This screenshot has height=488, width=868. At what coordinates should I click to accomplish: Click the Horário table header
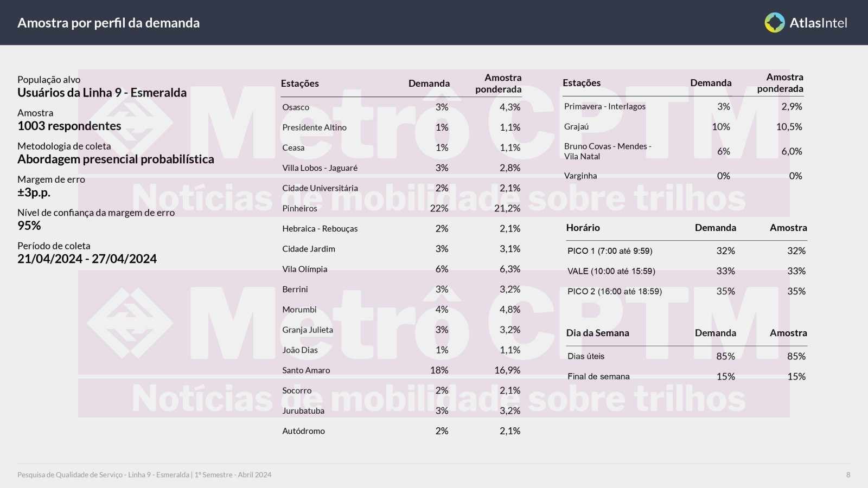[x=583, y=228]
